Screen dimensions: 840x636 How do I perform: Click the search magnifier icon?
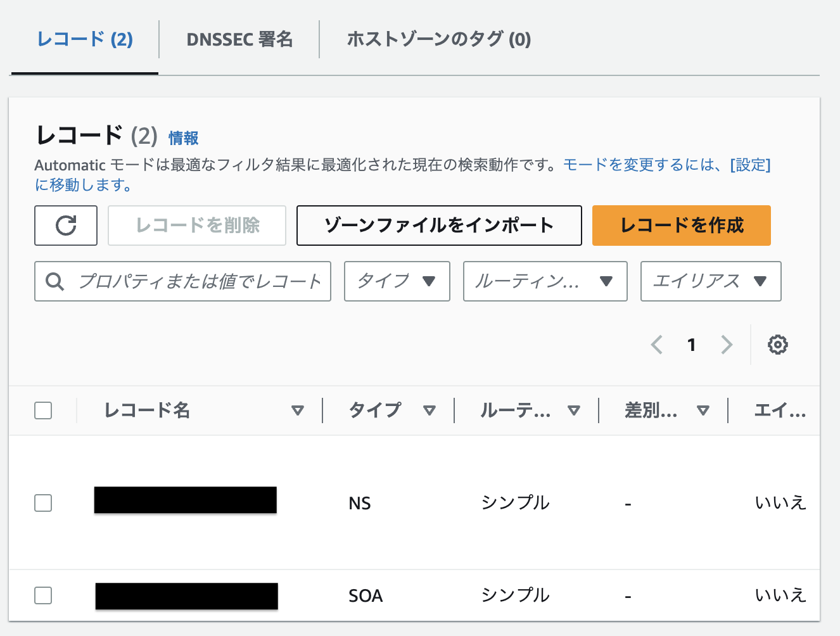(x=54, y=281)
